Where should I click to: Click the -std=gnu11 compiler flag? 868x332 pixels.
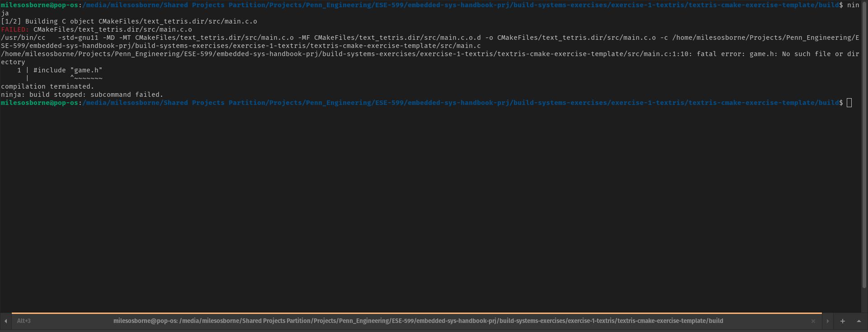pyautogui.click(x=78, y=38)
